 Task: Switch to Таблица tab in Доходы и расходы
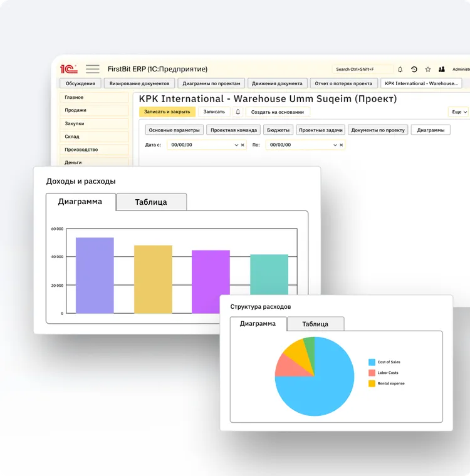point(151,202)
